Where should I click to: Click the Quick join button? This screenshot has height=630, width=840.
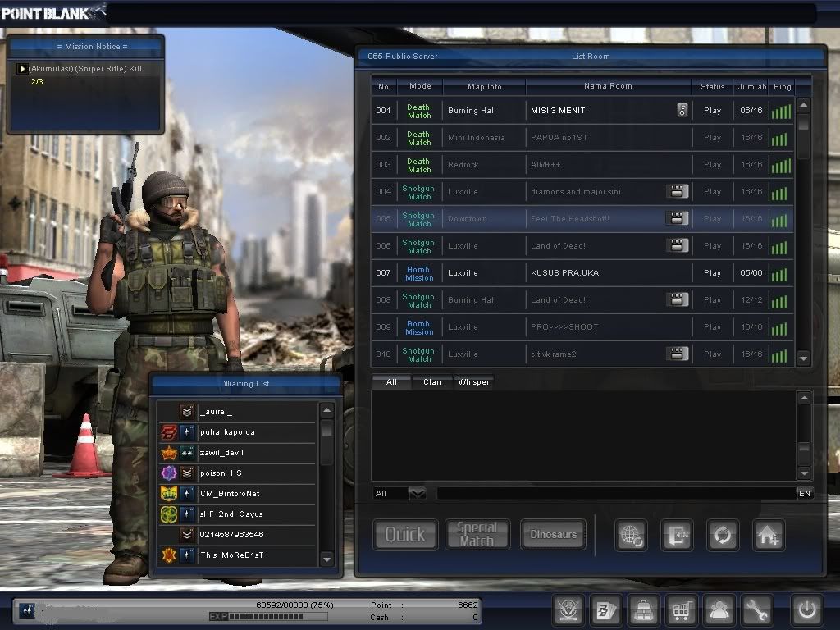point(405,534)
